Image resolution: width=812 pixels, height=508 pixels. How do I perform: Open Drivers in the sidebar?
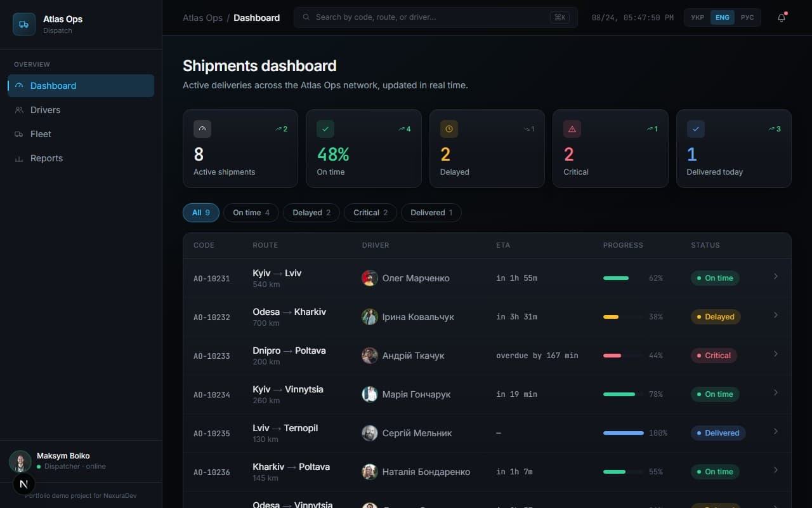(81, 110)
